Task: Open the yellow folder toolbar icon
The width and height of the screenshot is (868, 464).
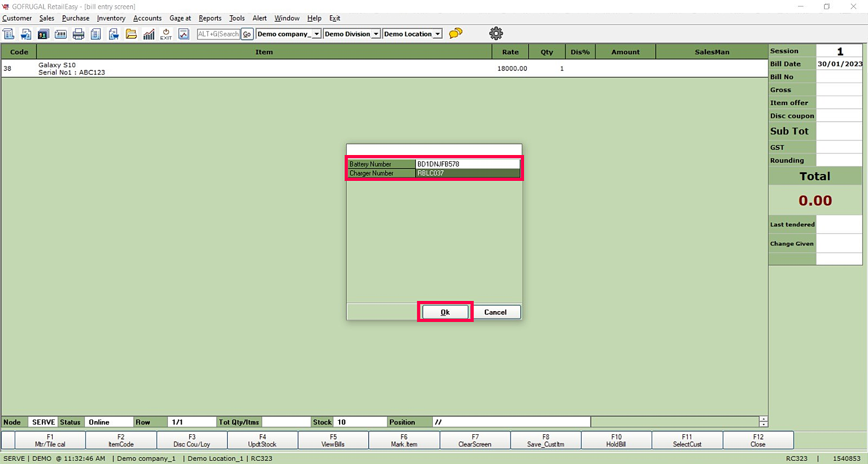Action: [131, 34]
